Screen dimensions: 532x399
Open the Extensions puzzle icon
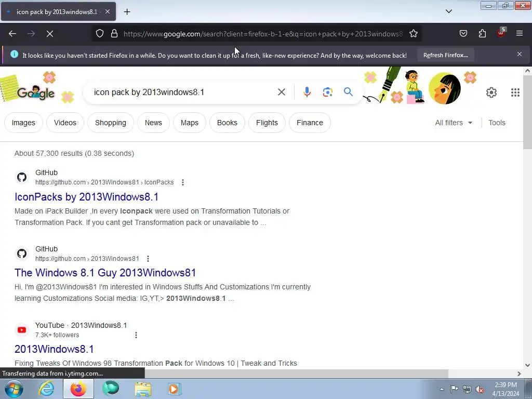(x=482, y=34)
